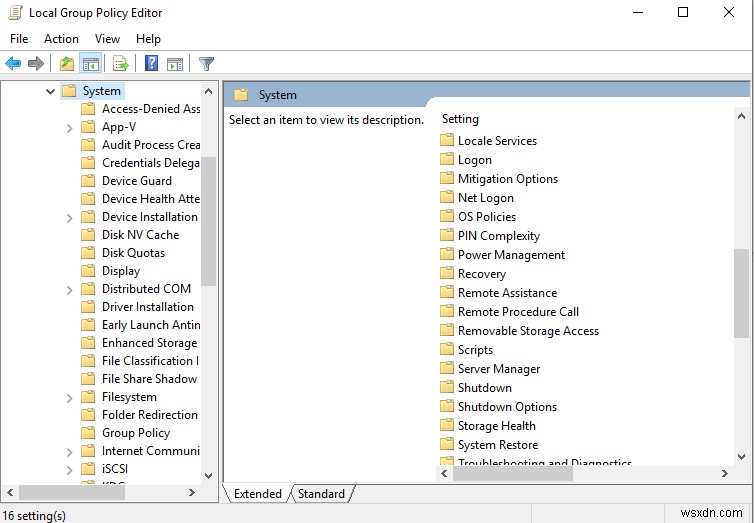Screen dimensions: 754x523
Task: Switch to the Standard tab
Action: (321, 494)
